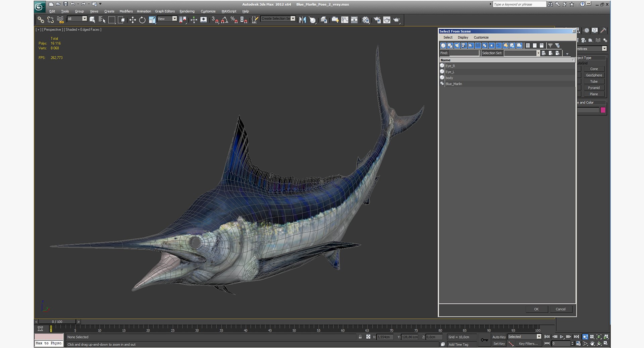Select the Select and Link tool
The image size is (644, 348).
41,20
